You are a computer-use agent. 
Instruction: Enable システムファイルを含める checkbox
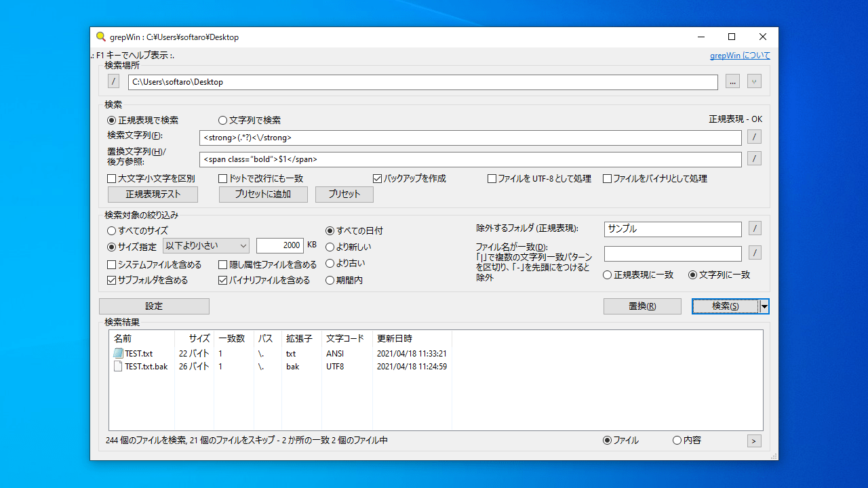point(155,265)
